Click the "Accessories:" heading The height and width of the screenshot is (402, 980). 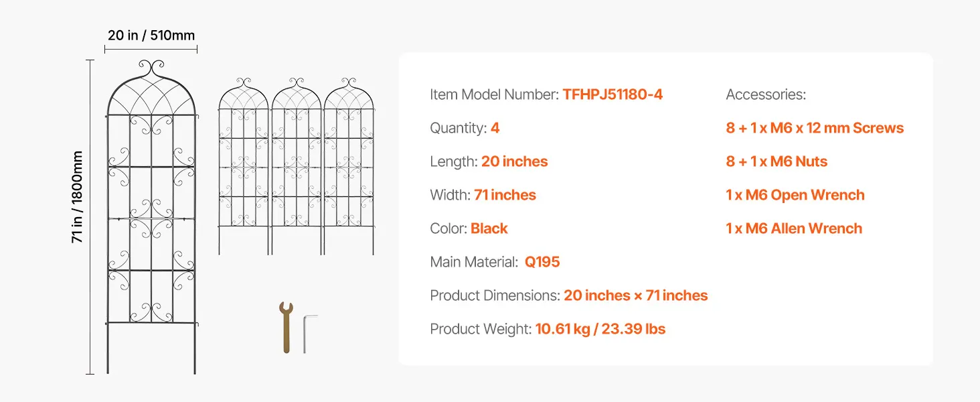(766, 94)
